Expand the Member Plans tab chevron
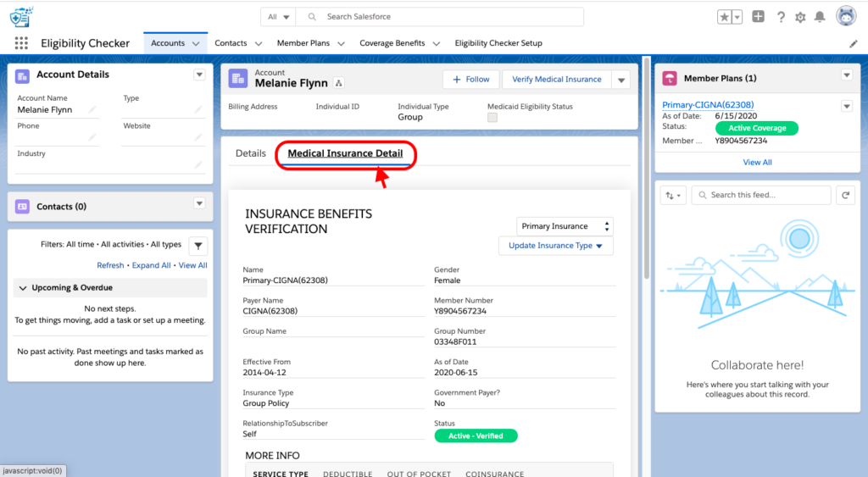Screen dimensions: 868x477 [341, 43]
